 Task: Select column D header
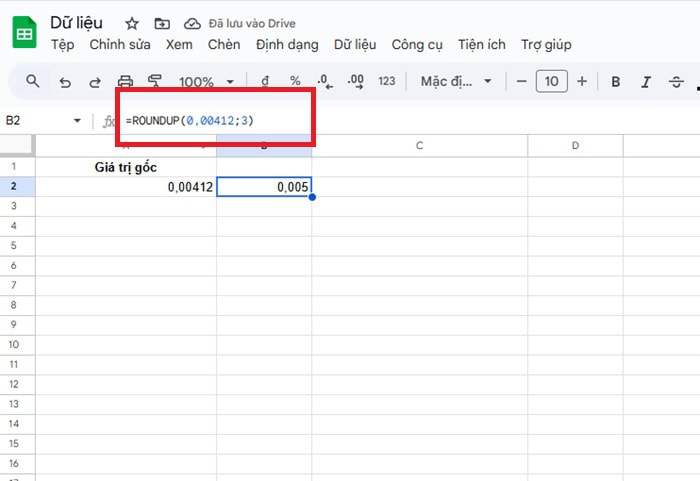(x=575, y=146)
